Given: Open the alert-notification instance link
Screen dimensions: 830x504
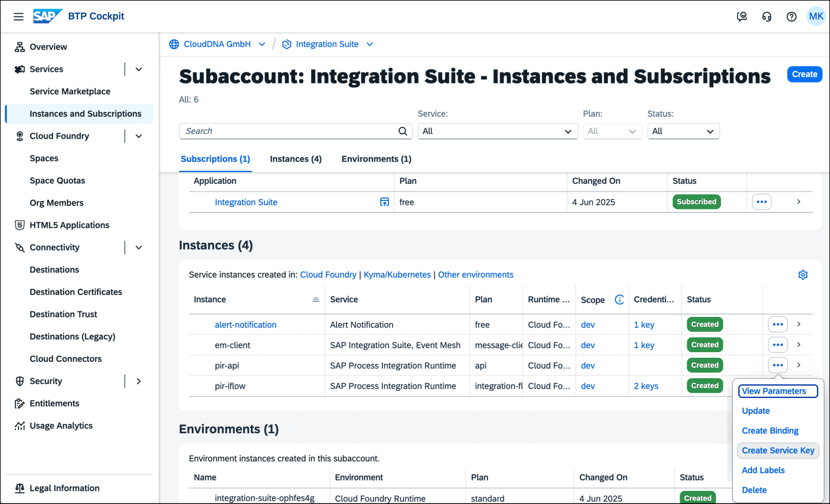Looking at the screenshot, I should [x=245, y=325].
